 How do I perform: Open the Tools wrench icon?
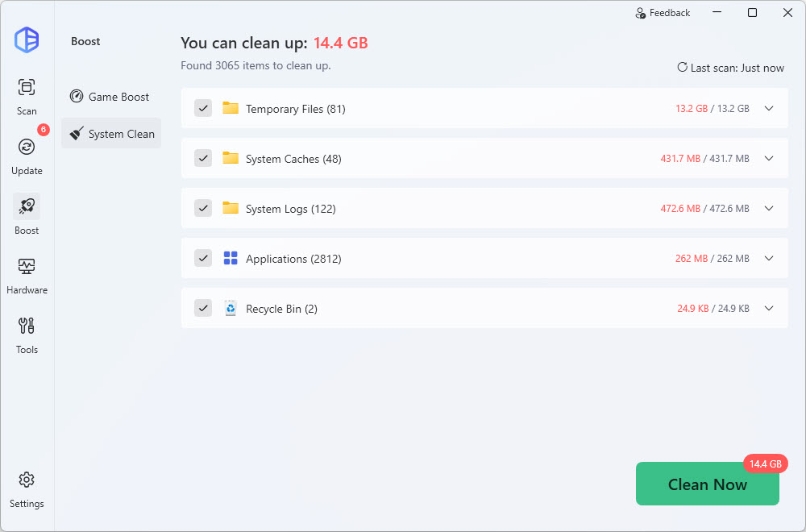pos(27,326)
